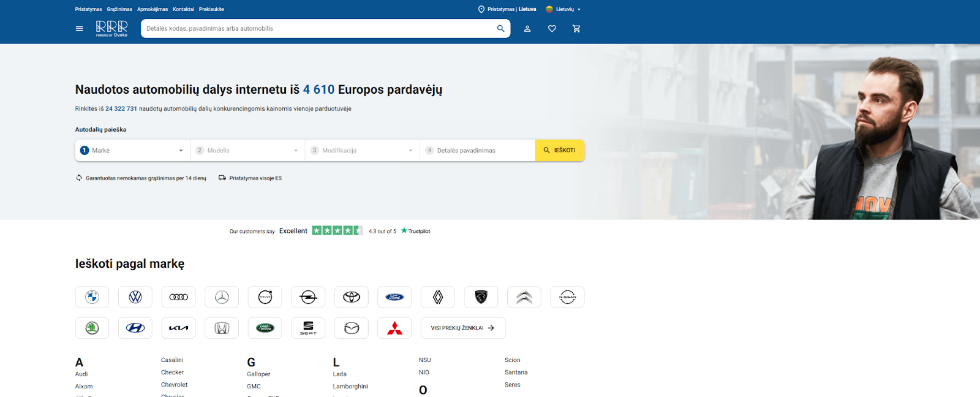Select the Mazda brand logo
The height and width of the screenshot is (397, 980).
352,328
